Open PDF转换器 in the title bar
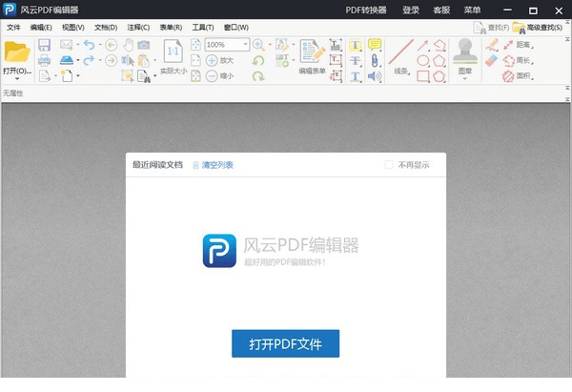The width and height of the screenshot is (572, 392). (366, 10)
